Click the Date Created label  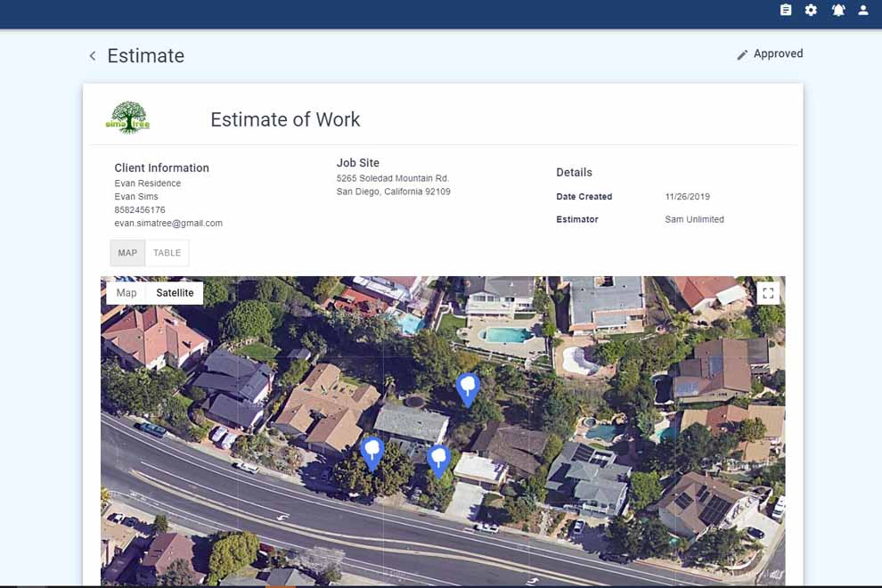584,196
